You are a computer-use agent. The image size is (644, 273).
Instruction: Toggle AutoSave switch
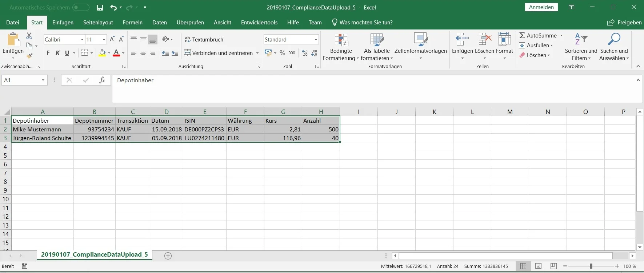[81, 7]
